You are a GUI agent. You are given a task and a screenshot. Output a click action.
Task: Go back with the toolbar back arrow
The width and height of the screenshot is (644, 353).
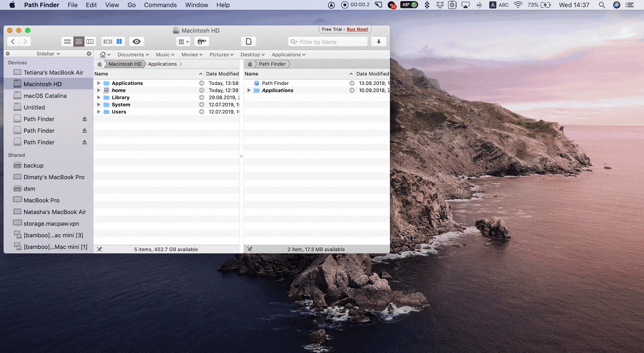pos(13,41)
